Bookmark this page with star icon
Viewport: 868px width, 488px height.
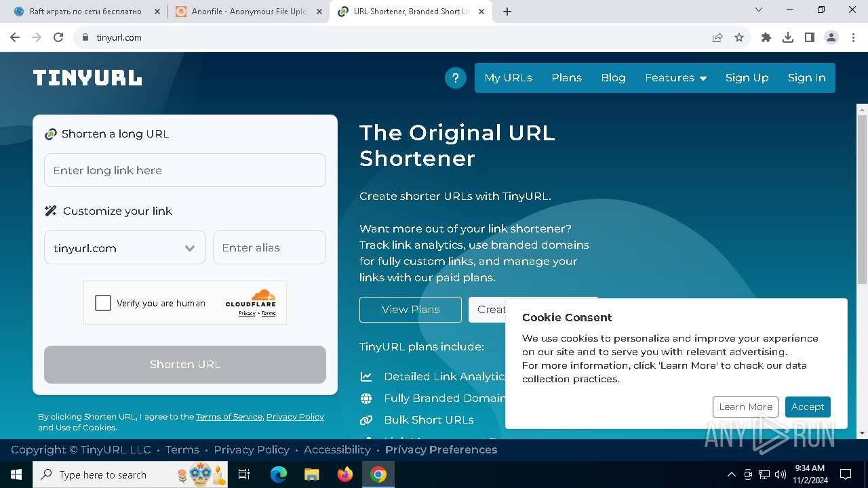pyautogui.click(x=739, y=37)
